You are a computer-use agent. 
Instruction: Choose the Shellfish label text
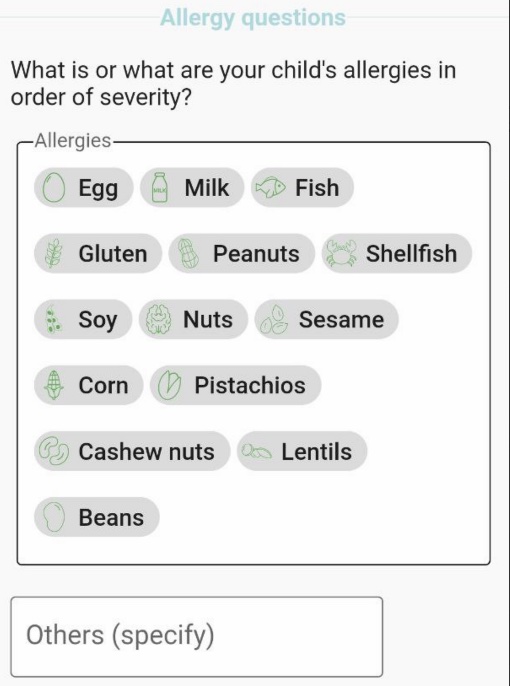pyautogui.click(x=411, y=254)
